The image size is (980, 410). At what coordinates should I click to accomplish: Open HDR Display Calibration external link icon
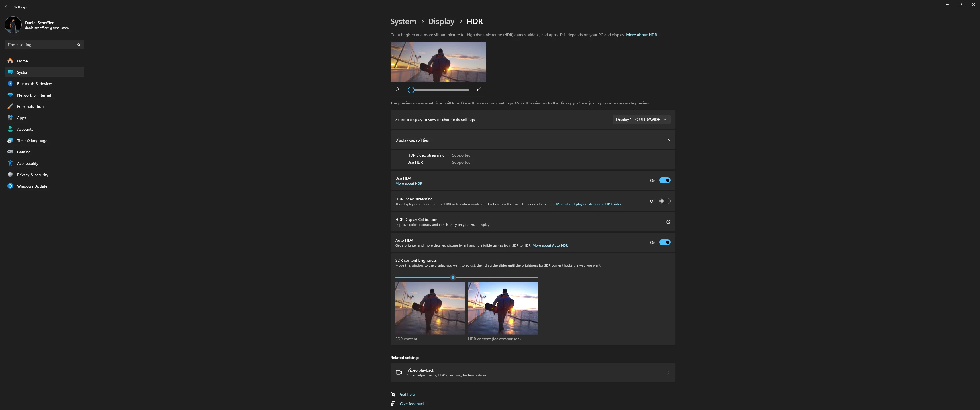click(668, 222)
